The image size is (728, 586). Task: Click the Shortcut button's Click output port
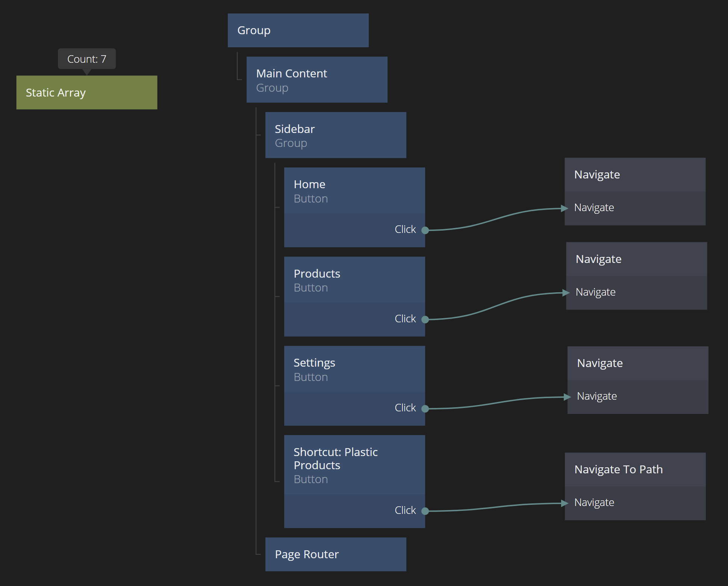coord(425,511)
